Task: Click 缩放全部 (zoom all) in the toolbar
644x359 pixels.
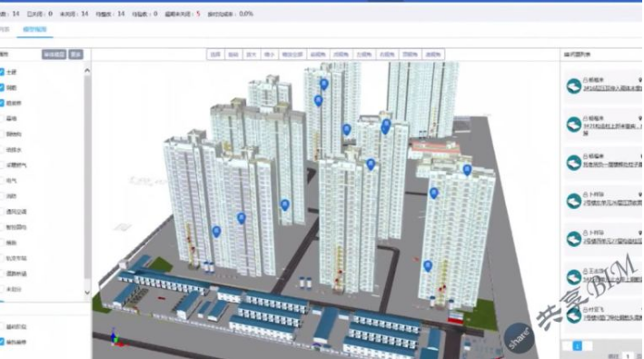Action: [x=292, y=55]
